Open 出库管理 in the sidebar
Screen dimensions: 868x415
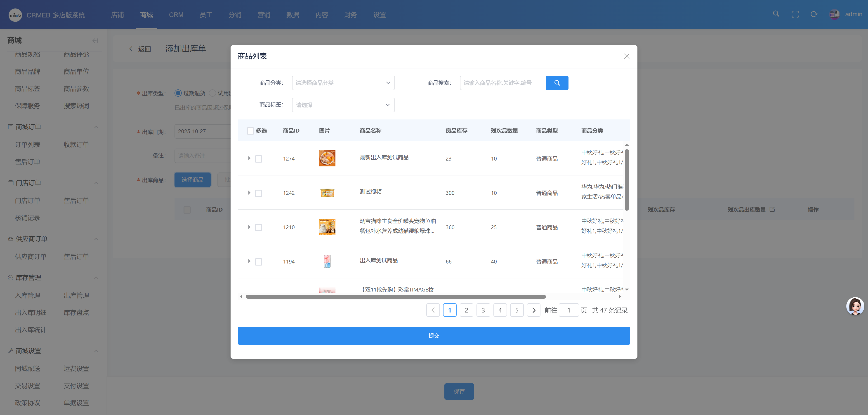coord(76,296)
